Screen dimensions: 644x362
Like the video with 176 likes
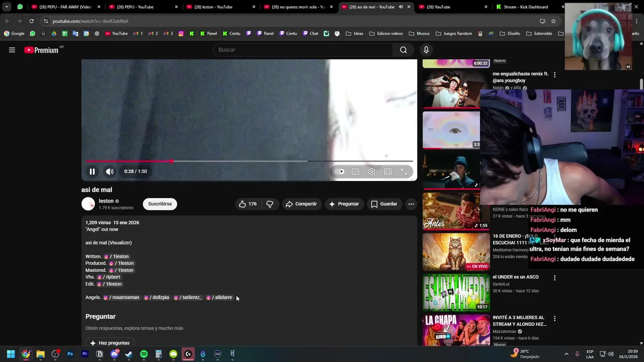point(248,204)
